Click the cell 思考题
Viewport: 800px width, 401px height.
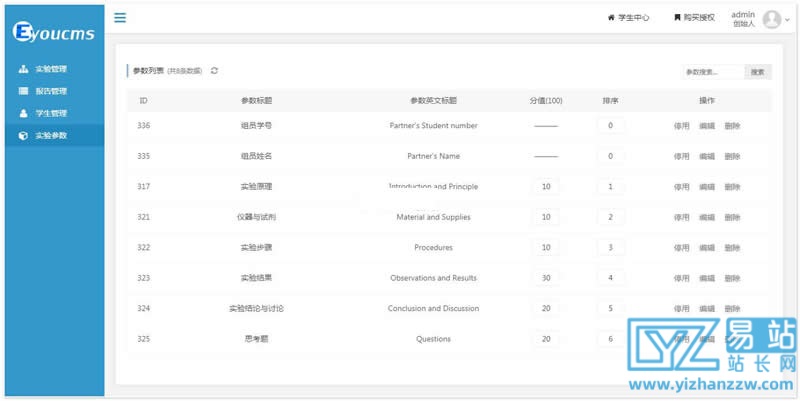click(256, 339)
